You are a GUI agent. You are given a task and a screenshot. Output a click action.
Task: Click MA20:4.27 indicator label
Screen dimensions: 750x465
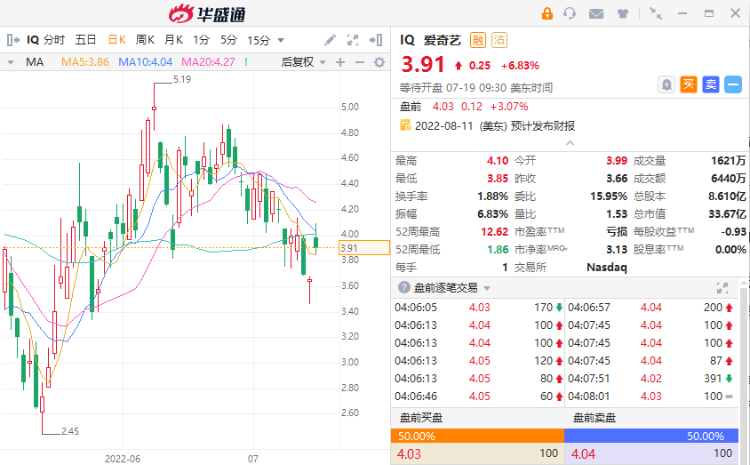coord(208,62)
